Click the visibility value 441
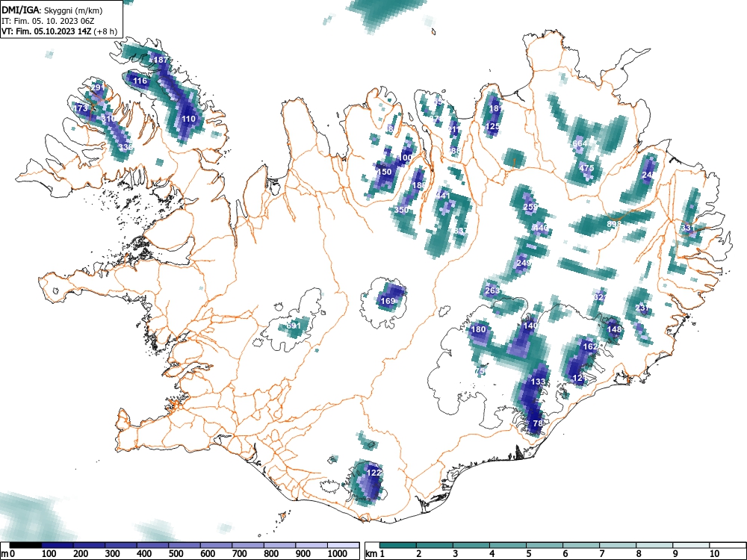 tap(443, 196)
